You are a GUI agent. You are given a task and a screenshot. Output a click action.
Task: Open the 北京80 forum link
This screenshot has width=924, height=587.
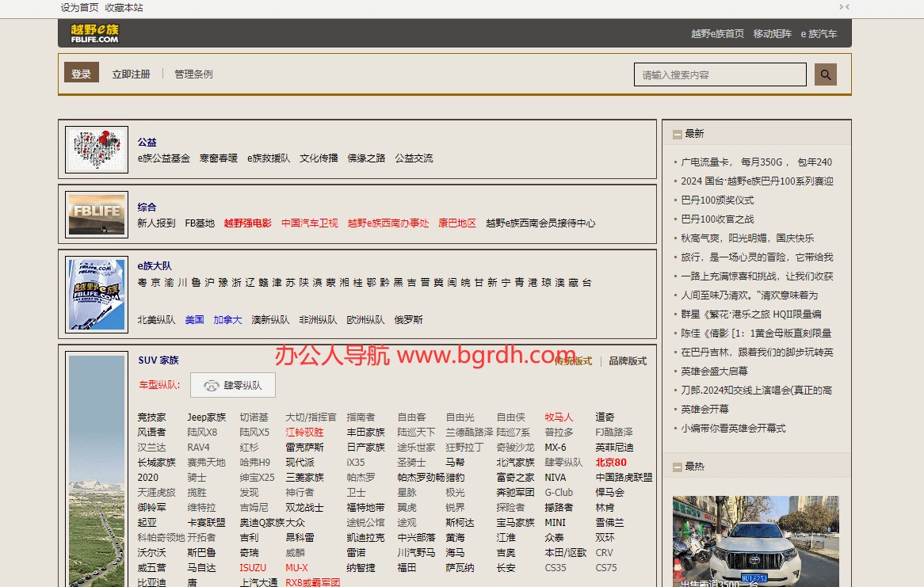tap(611, 463)
